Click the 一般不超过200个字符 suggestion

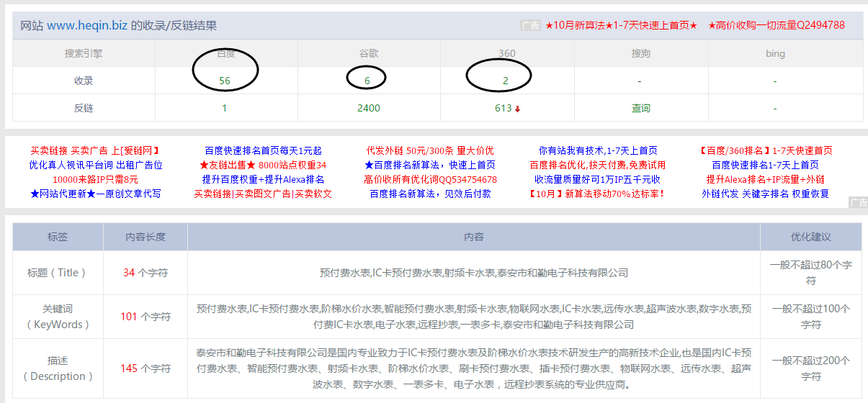[811, 368]
